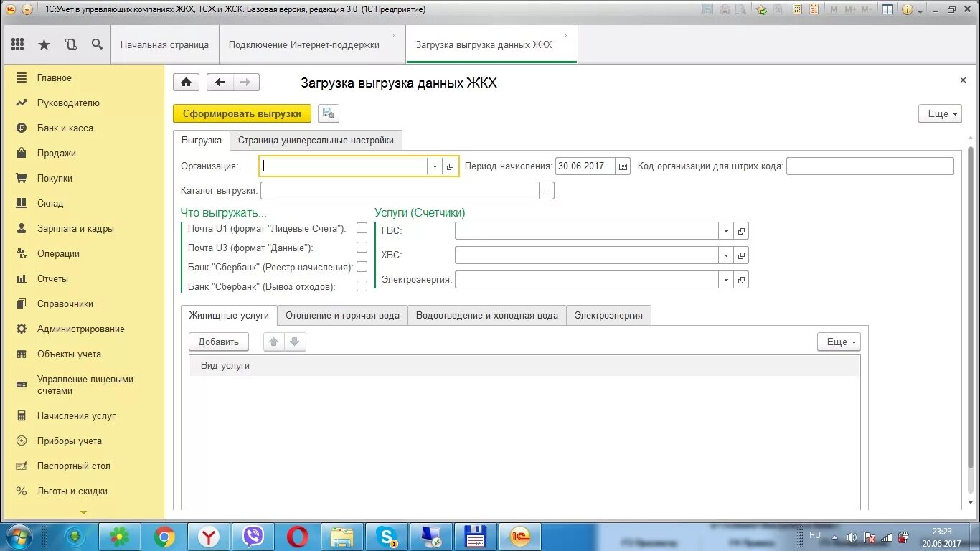Select the Жилищные услуги tab
This screenshot has height=551, width=980.
click(229, 315)
